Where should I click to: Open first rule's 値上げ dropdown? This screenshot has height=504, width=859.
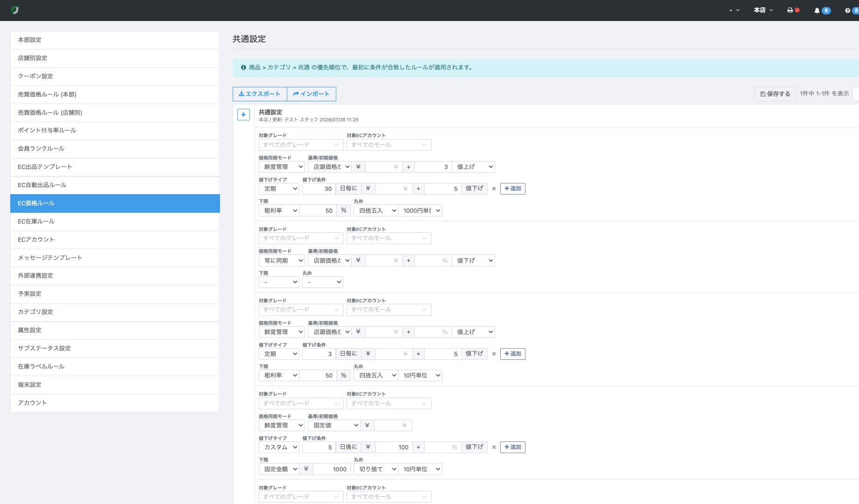pos(473,167)
